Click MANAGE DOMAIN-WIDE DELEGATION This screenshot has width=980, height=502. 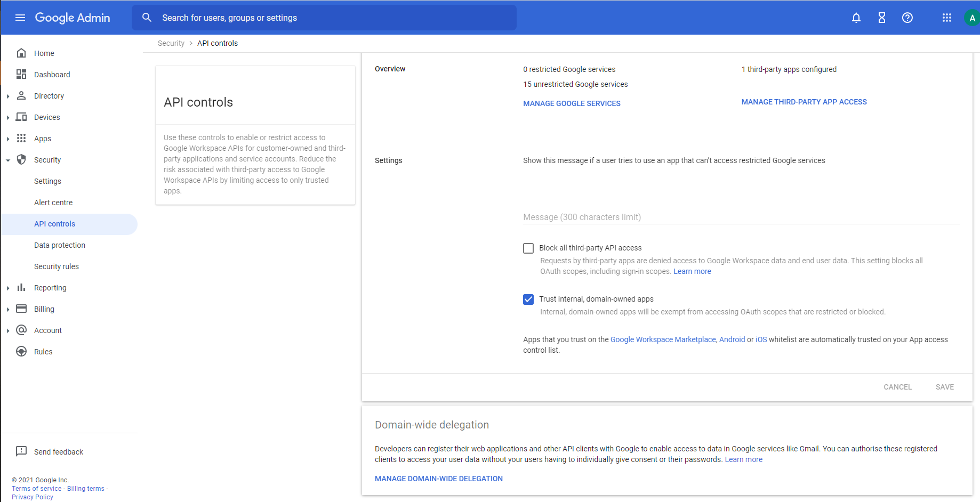[439, 479]
